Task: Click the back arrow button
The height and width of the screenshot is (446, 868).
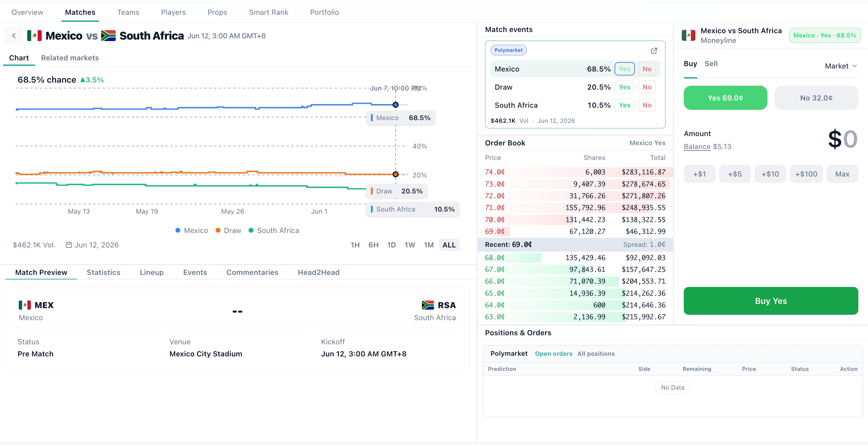Action: 14,36
